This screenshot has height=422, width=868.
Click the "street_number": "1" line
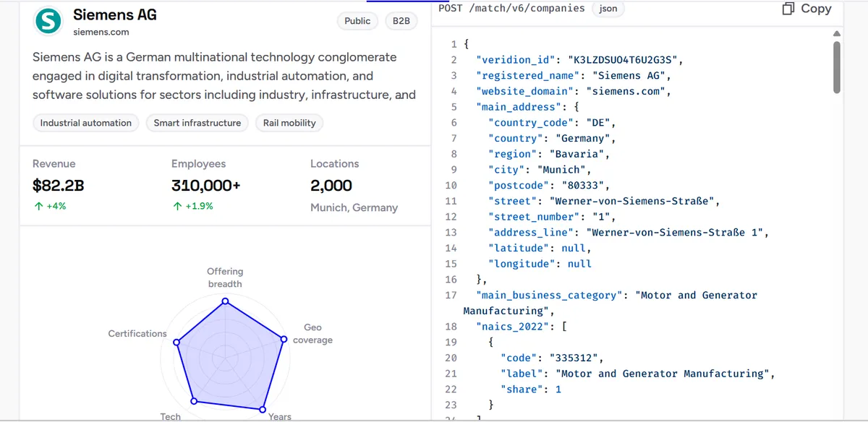[552, 217]
